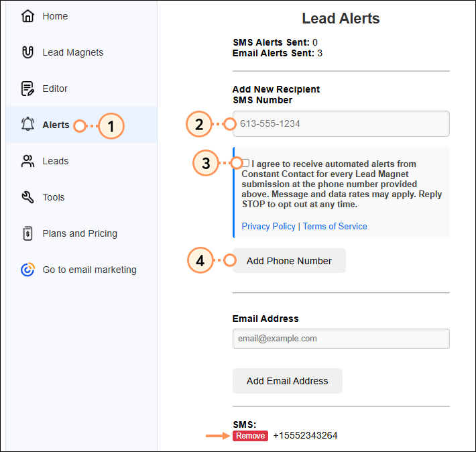476x452 pixels.
Task: Select Lead Magnets in the sidebar
Action: [x=72, y=52]
